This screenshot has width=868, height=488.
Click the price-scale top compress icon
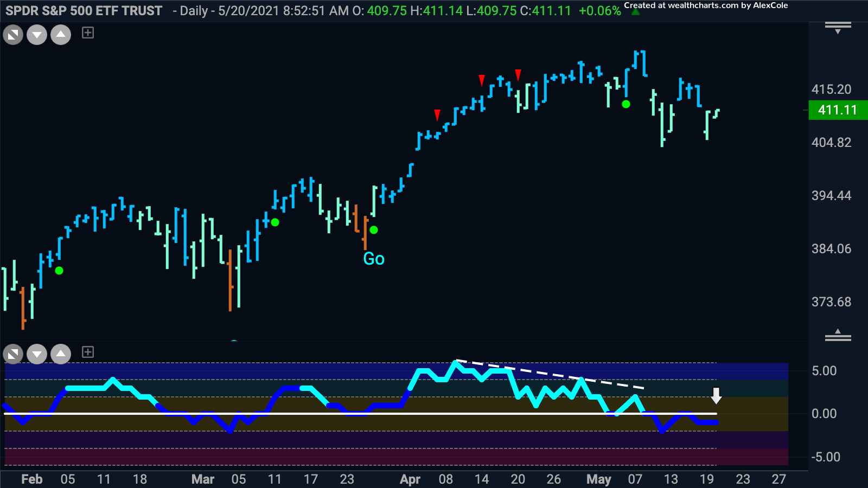pos(838,27)
